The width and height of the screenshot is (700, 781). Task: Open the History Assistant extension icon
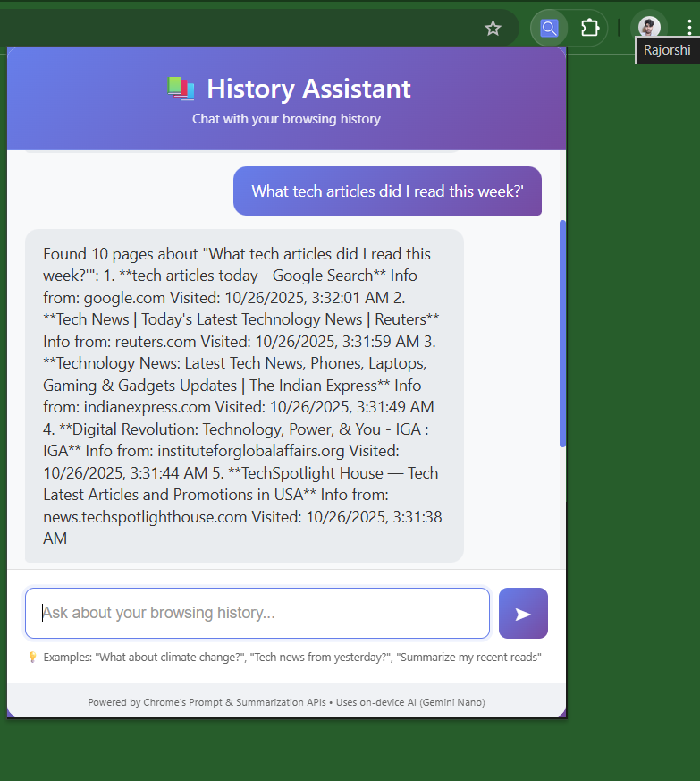pyautogui.click(x=549, y=28)
